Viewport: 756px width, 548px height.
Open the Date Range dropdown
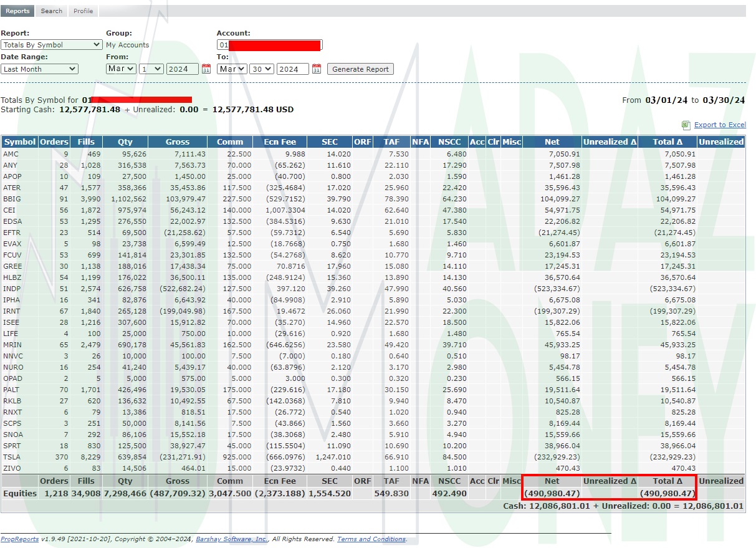(39, 69)
